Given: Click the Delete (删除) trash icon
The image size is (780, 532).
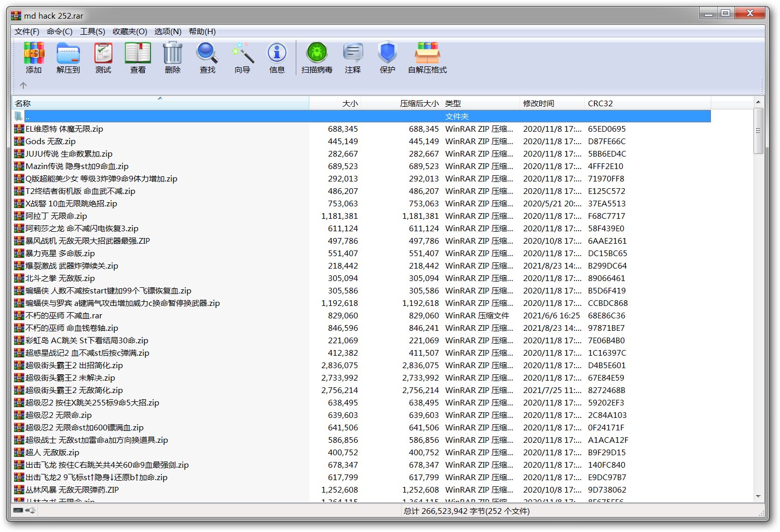Looking at the screenshot, I should coord(172,58).
